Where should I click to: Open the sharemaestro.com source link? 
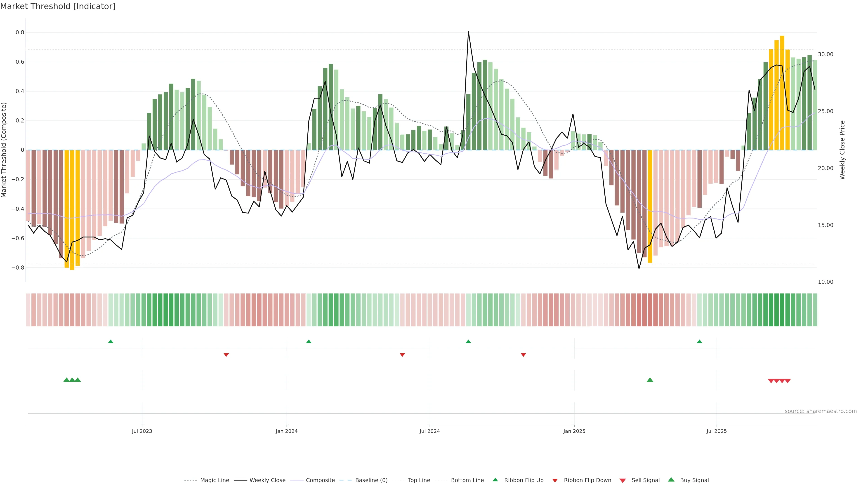point(821,411)
